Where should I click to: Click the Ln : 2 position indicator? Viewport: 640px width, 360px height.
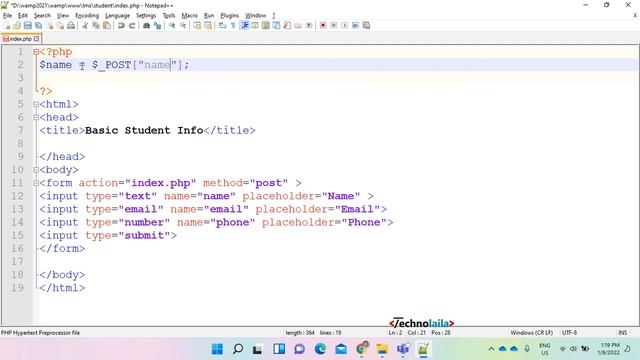click(x=395, y=333)
